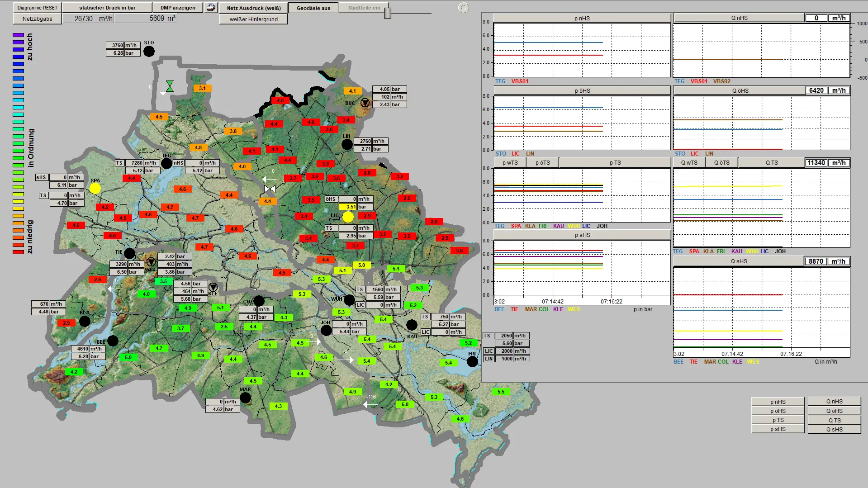The width and height of the screenshot is (868, 488).
Task: Select the KAU station black circle
Action: [x=412, y=325]
